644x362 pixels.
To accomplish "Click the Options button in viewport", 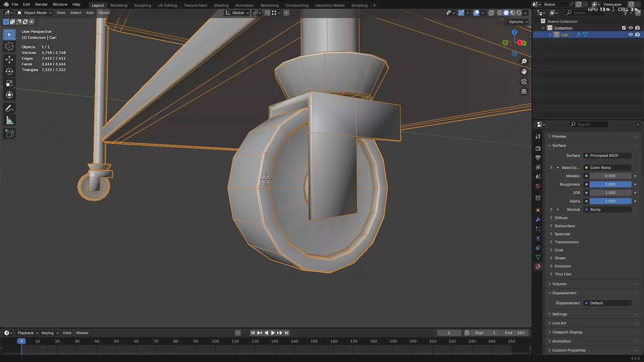I will point(518,22).
